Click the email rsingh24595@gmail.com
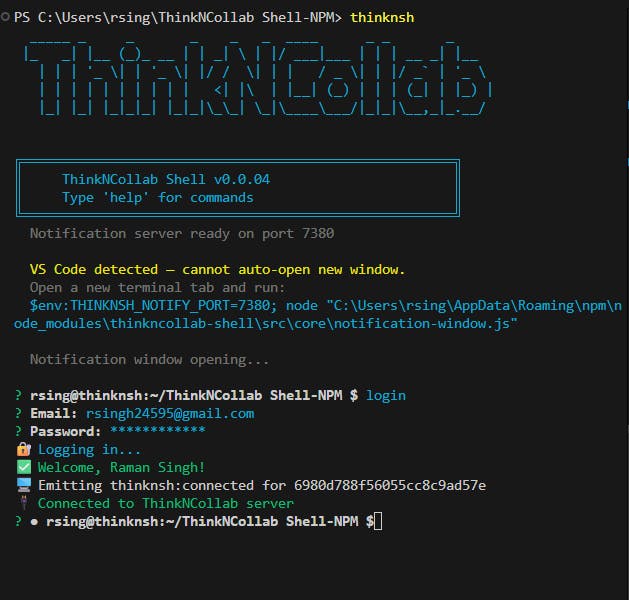Screen dimensions: 629x600 click(x=170, y=414)
